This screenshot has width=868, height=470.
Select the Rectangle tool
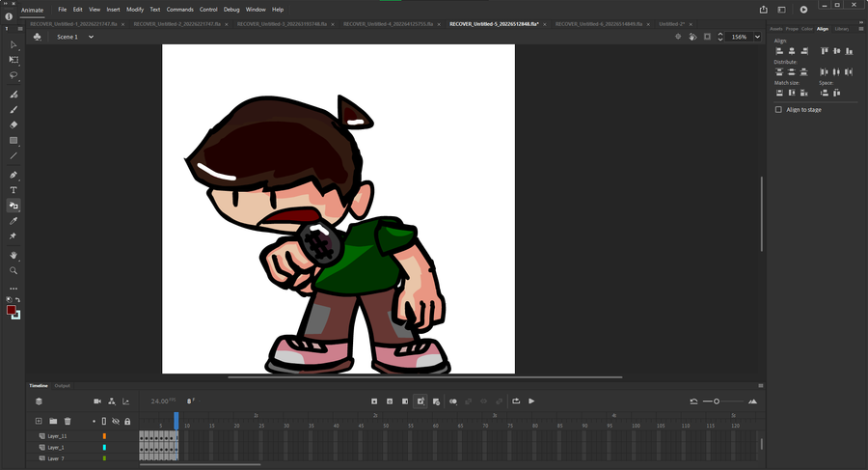point(14,140)
